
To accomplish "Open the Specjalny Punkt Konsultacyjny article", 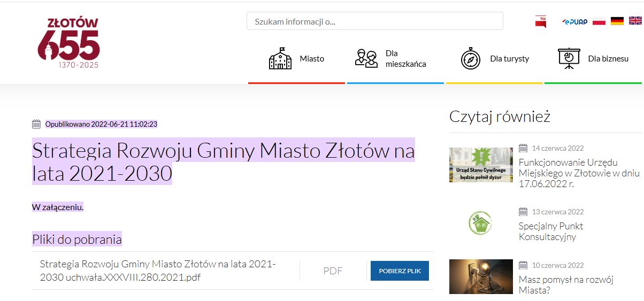I will (551, 231).
